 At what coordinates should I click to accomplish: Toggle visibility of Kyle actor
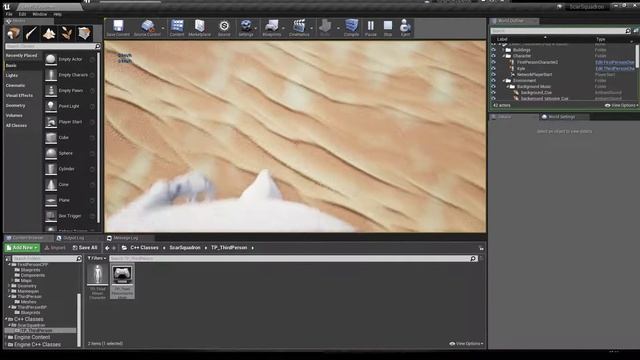493,68
